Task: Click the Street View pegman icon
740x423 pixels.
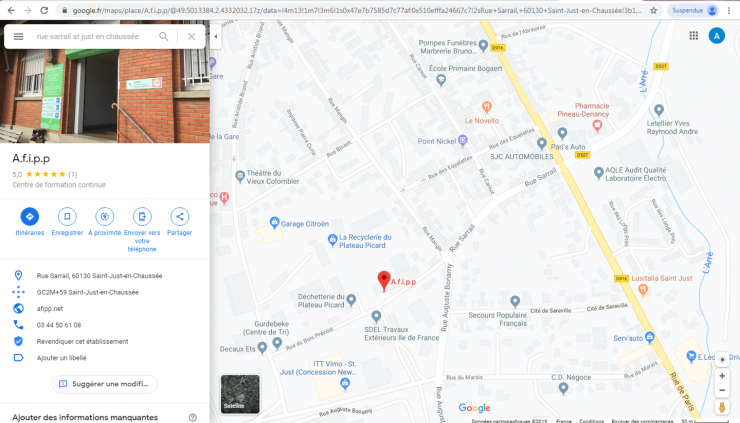Action: [x=722, y=407]
